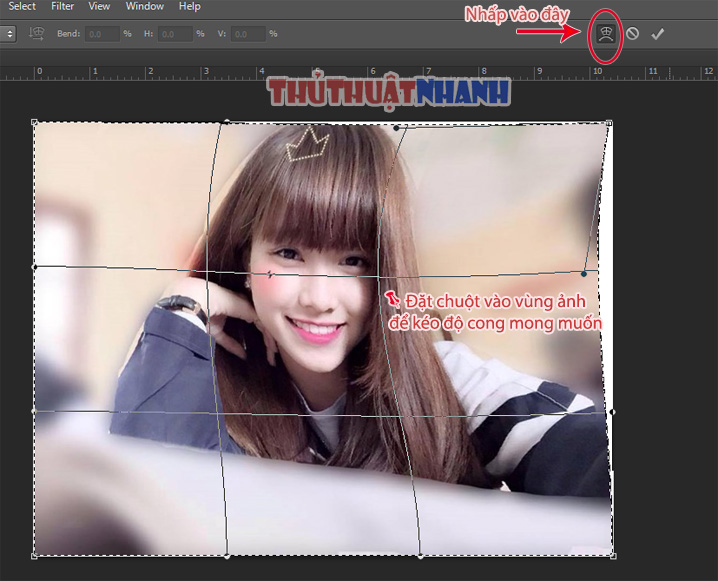Commit the warp transform with the checkmark
Image resolution: width=718 pixels, height=581 pixels.
tap(658, 34)
